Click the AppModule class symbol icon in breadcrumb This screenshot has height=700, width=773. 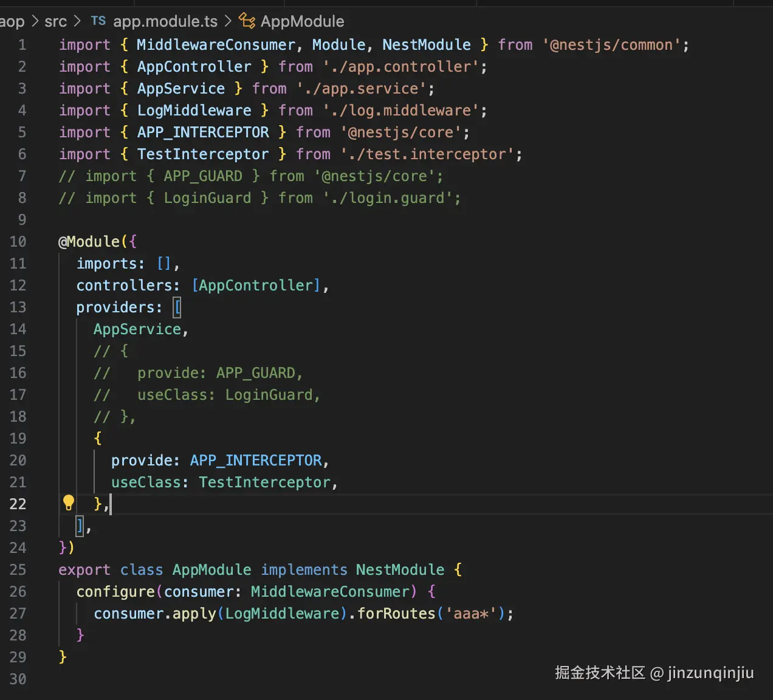point(247,21)
